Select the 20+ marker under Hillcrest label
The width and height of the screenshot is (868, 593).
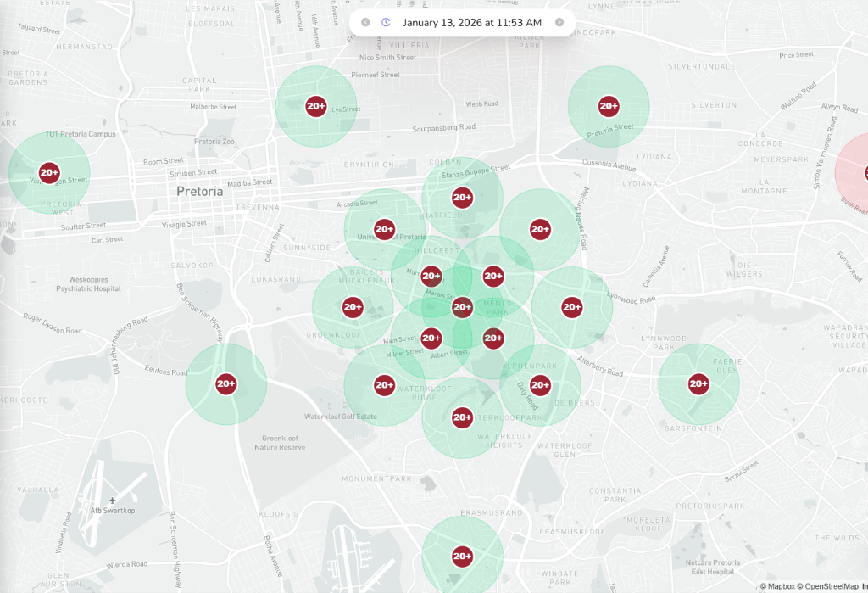click(x=431, y=276)
